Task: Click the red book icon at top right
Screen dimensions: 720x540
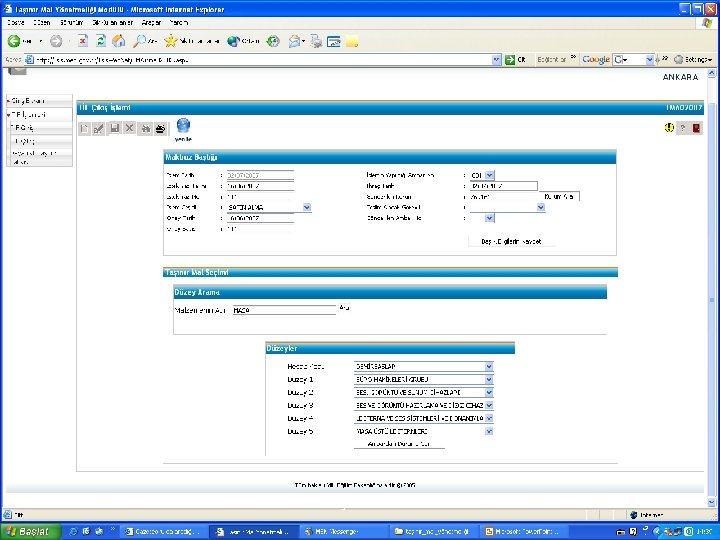Action: point(696,128)
